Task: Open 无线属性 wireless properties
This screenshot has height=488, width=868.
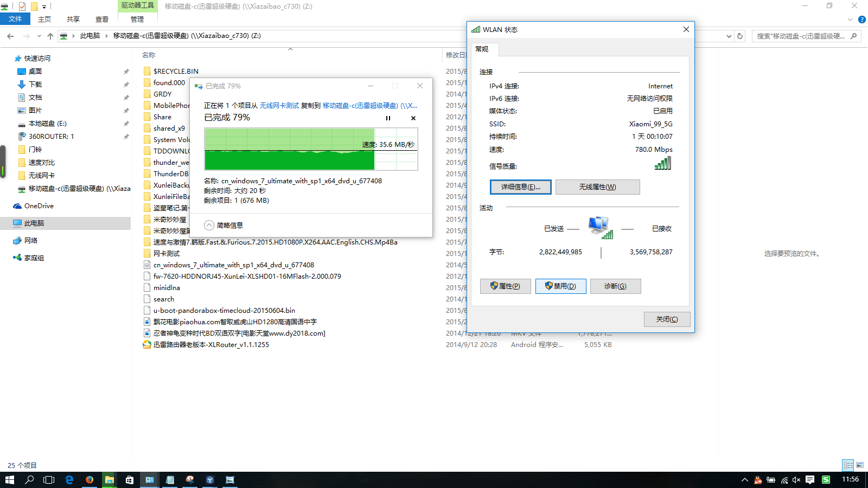Action: tap(598, 187)
